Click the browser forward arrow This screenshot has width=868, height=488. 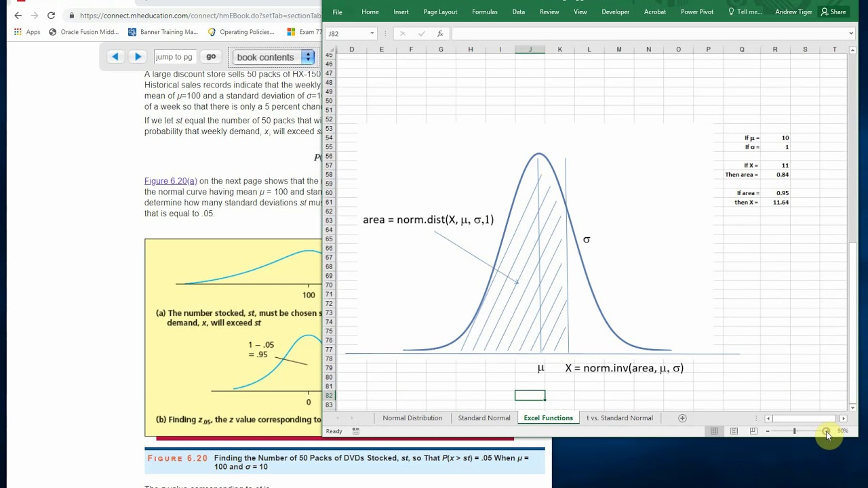(35, 15)
